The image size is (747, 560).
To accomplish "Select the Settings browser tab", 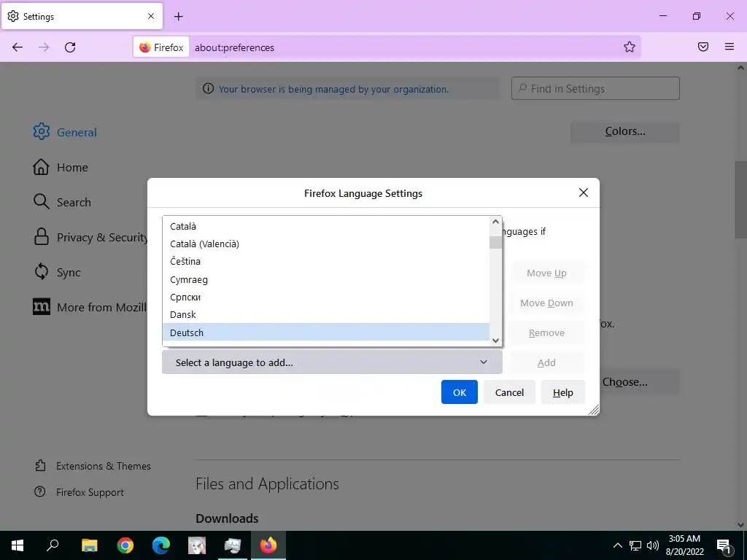I will coord(82,16).
